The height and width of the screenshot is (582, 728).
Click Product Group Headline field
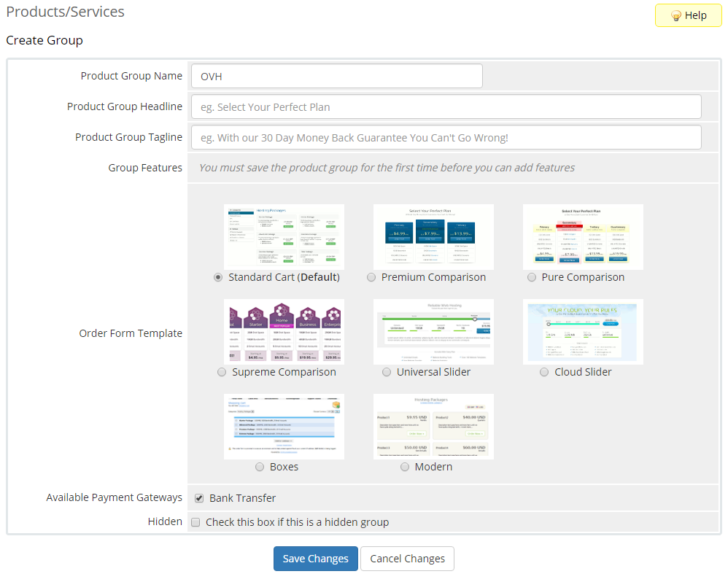446,106
